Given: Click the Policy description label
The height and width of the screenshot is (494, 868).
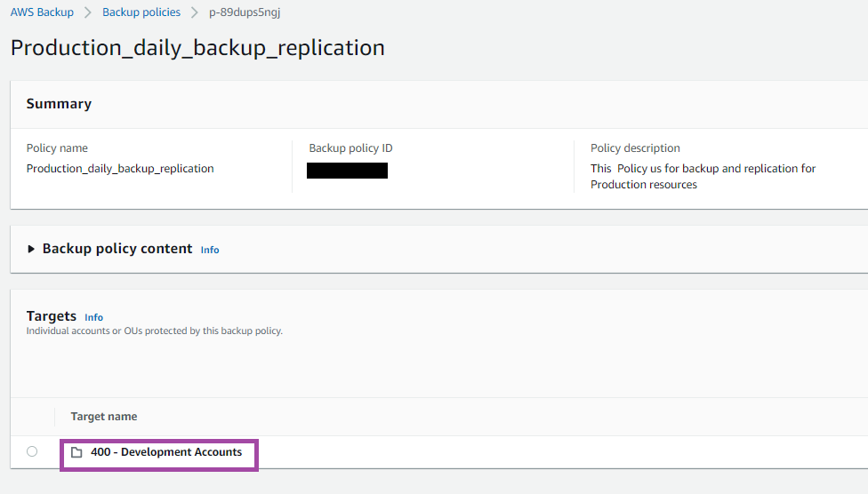Looking at the screenshot, I should click(635, 148).
